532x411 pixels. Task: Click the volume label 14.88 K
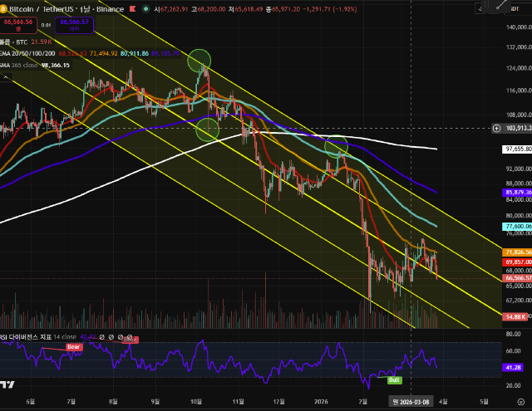point(515,317)
